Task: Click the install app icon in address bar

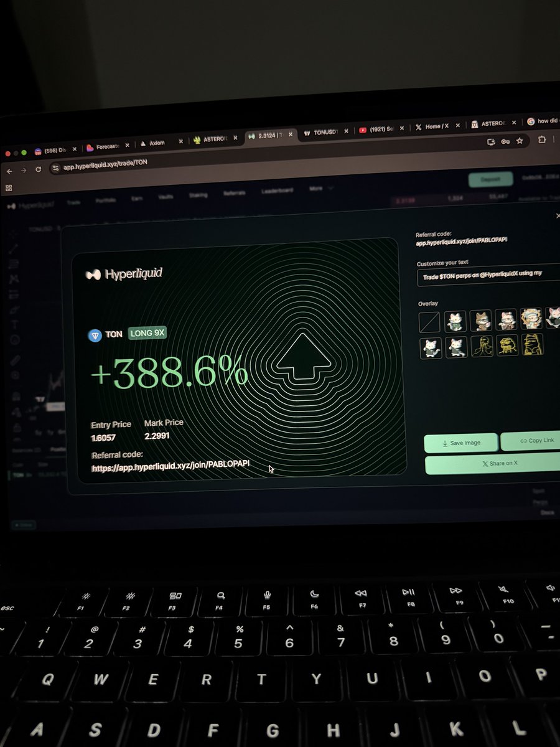Action: point(492,142)
